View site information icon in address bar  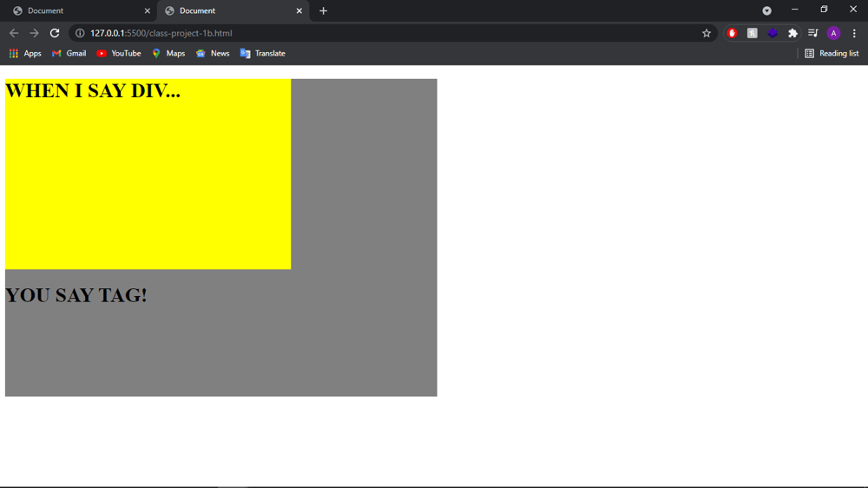tap(80, 33)
